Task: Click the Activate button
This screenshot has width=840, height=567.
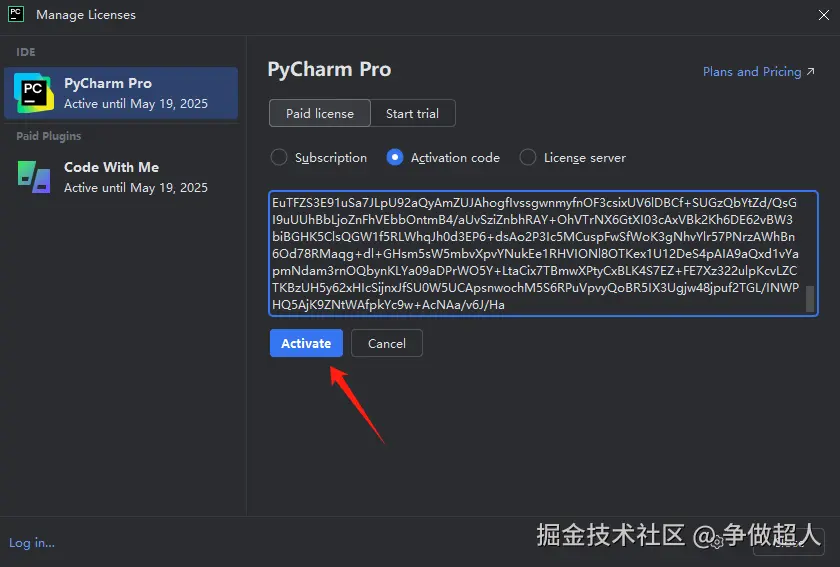Action: pos(306,343)
